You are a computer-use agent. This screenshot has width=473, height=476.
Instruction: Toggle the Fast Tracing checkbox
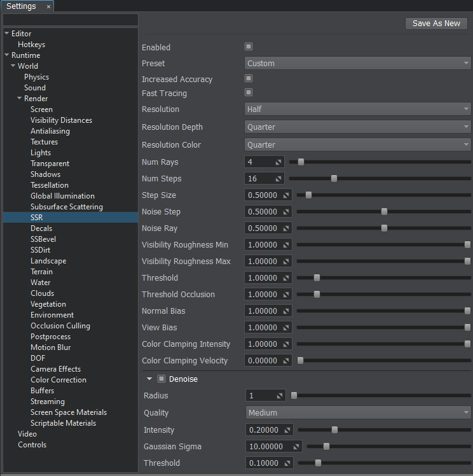coord(249,92)
